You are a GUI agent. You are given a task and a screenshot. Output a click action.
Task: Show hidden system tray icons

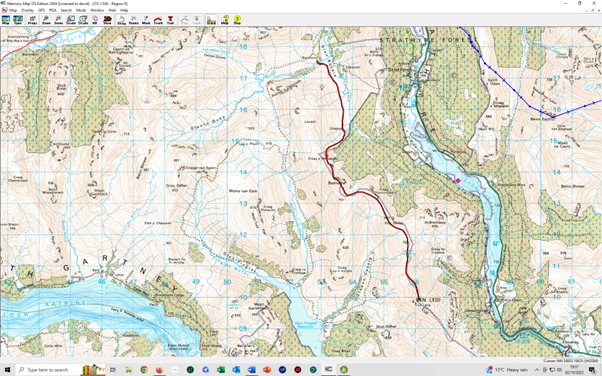coord(537,370)
